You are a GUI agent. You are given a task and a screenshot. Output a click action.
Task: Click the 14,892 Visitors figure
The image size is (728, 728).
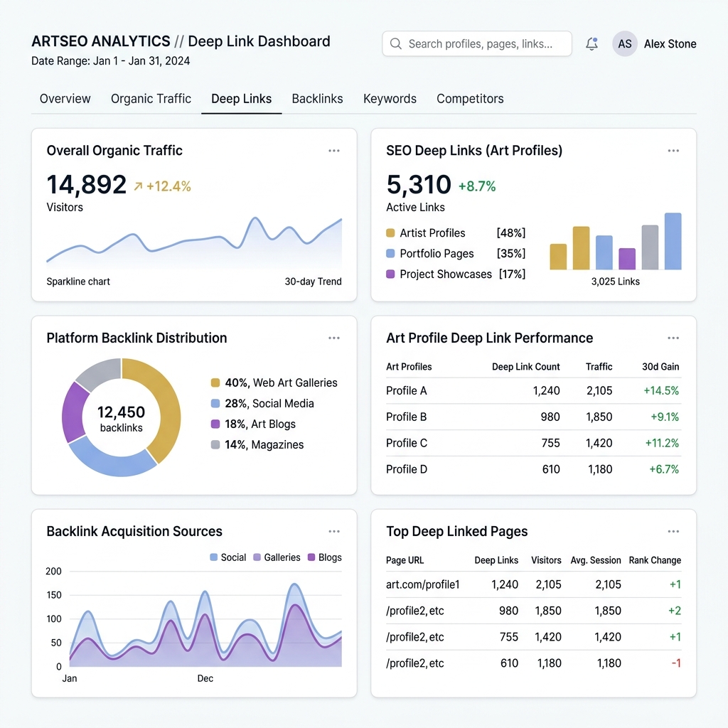(x=86, y=184)
